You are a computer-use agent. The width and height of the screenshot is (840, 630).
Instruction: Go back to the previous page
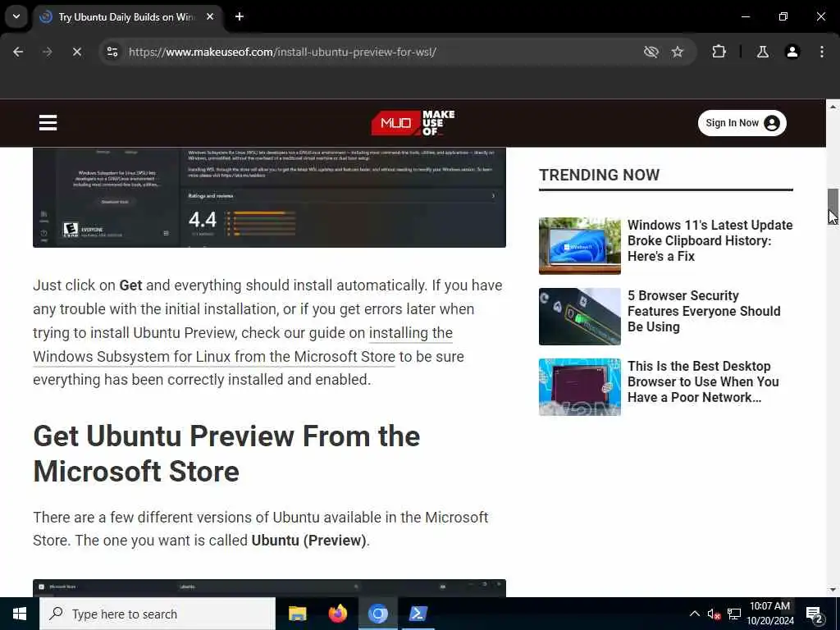[x=18, y=52]
